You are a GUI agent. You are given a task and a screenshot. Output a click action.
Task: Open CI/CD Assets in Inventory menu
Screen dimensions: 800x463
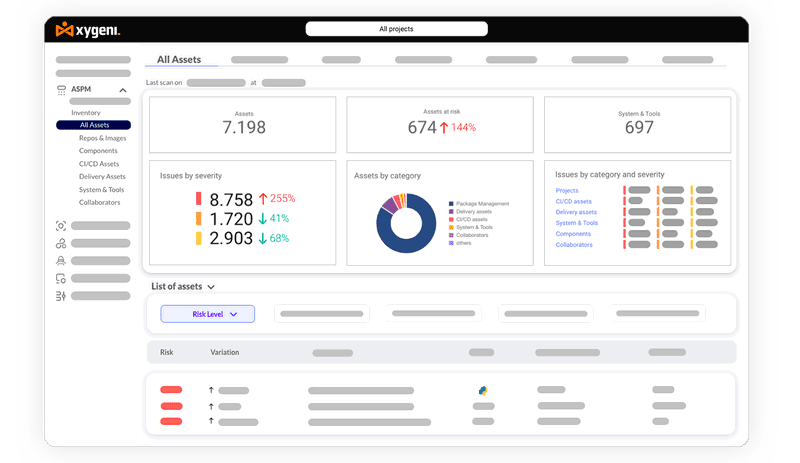tap(99, 164)
